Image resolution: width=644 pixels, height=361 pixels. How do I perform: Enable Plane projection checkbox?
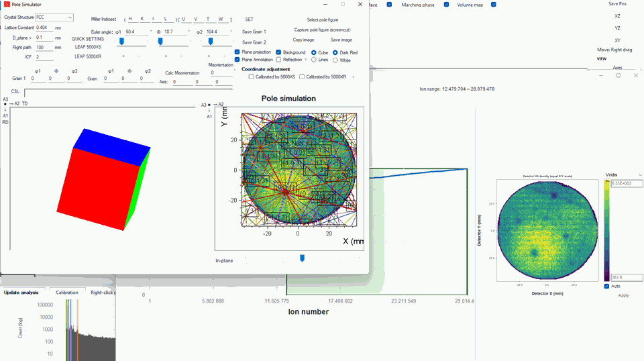point(237,52)
